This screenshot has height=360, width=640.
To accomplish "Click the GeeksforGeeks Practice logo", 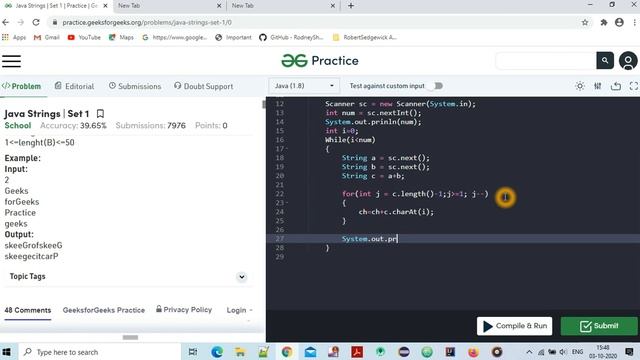I will click(320, 61).
